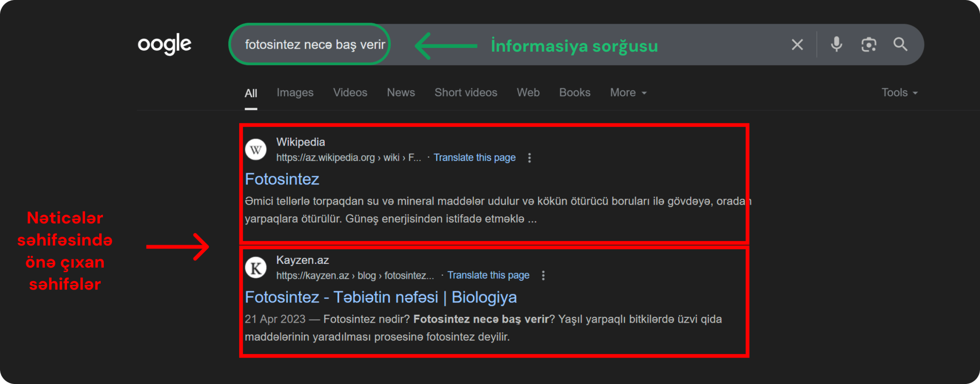Switch to the Videos tab
The image size is (980, 384).
tap(350, 93)
